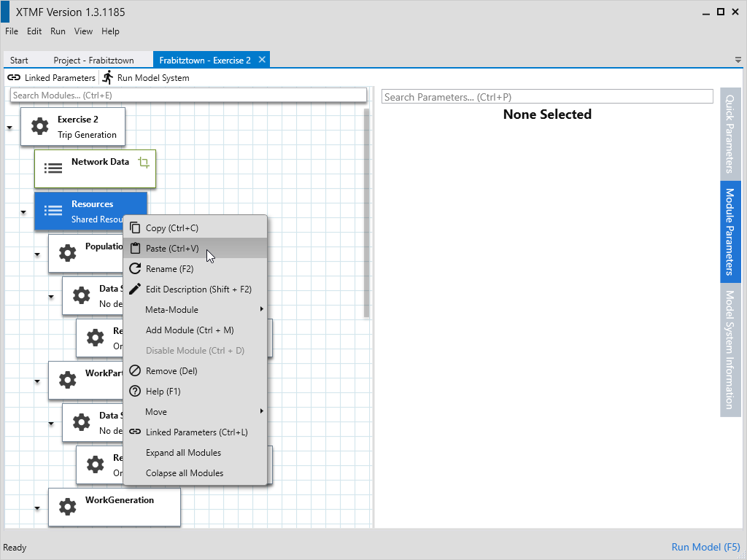The image size is (747, 560).
Task: Click the pencil Edit Description icon
Action: [x=134, y=289]
